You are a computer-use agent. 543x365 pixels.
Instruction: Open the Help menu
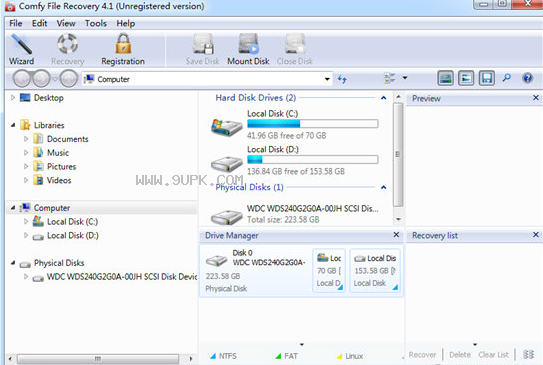[125, 24]
